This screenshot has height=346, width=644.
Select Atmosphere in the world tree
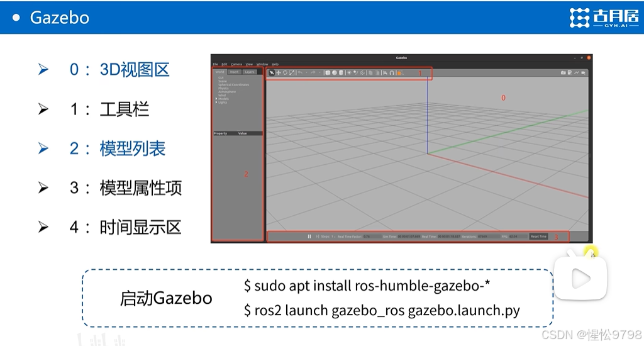[227, 92]
